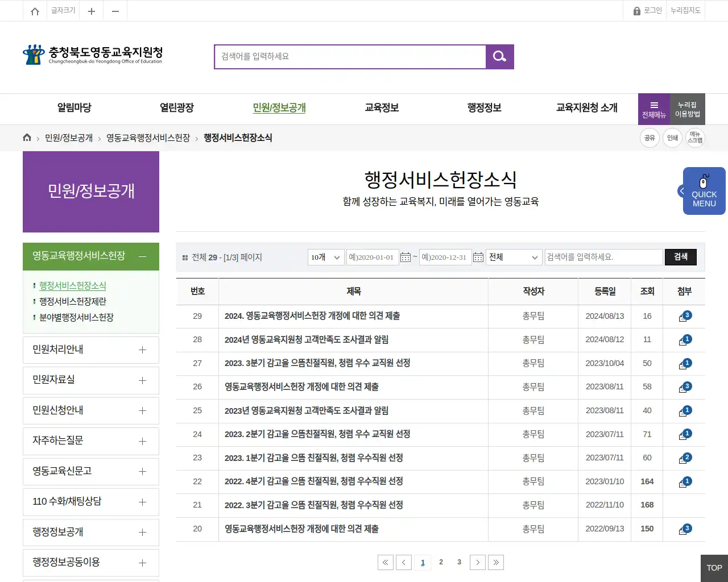Image resolution: width=728 pixels, height=582 pixels.
Task: Go to last page of pagination
Action: (x=496, y=562)
